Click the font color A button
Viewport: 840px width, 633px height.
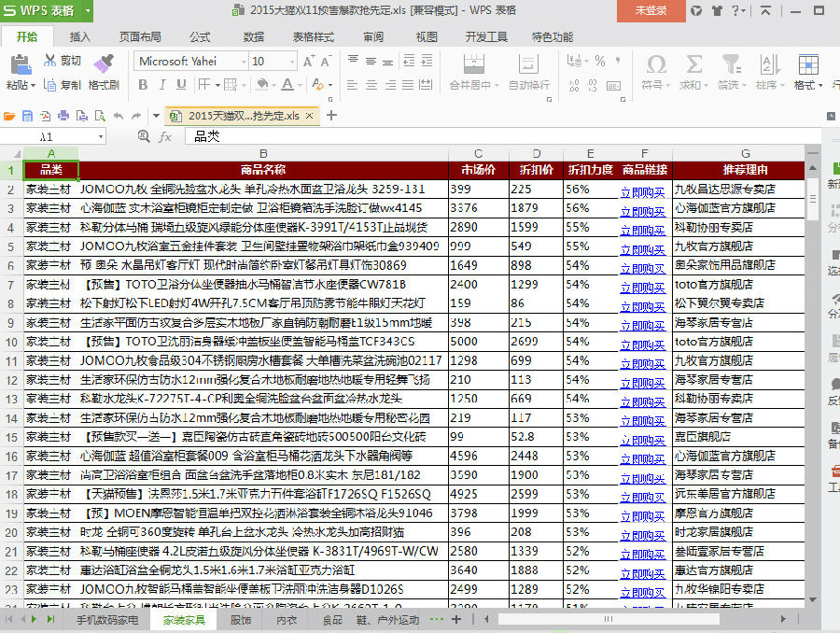pyautogui.click(x=287, y=85)
